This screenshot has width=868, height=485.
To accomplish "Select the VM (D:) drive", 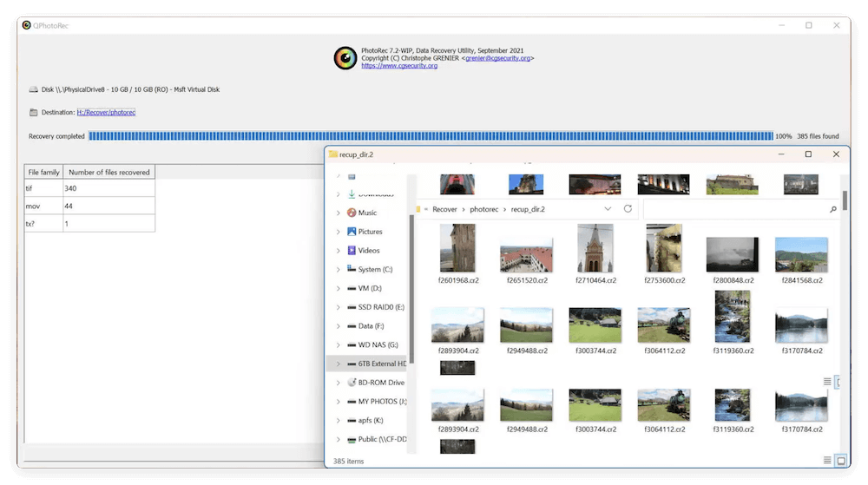I will click(x=364, y=288).
